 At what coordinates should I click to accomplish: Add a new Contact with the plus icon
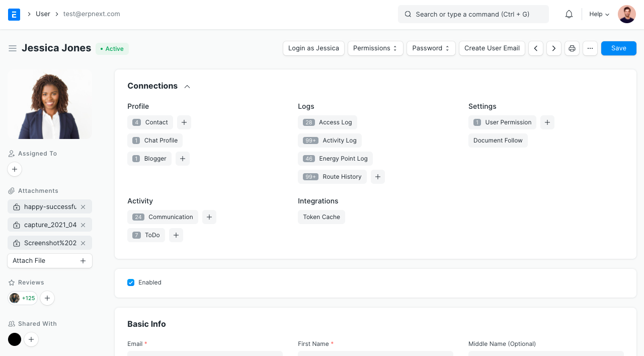coord(184,122)
